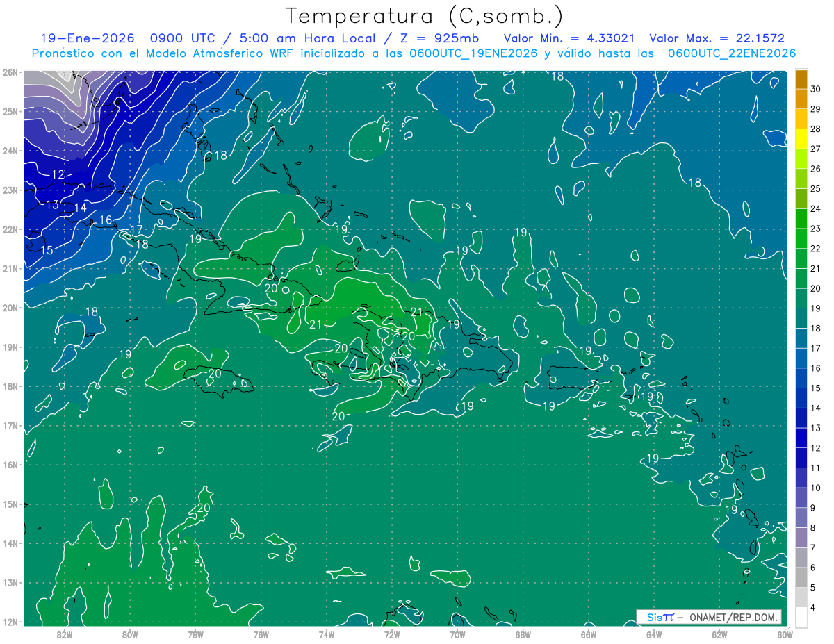Click the '60W' longitude axis label
The image size is (834, 644).
point(785,634)
